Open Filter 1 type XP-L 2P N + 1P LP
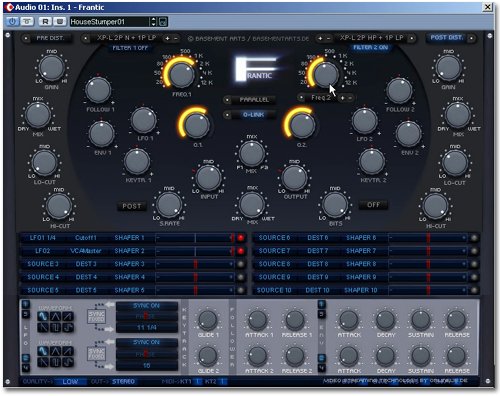Viewport: 500px width, 396px height. (x=126, y=38)
